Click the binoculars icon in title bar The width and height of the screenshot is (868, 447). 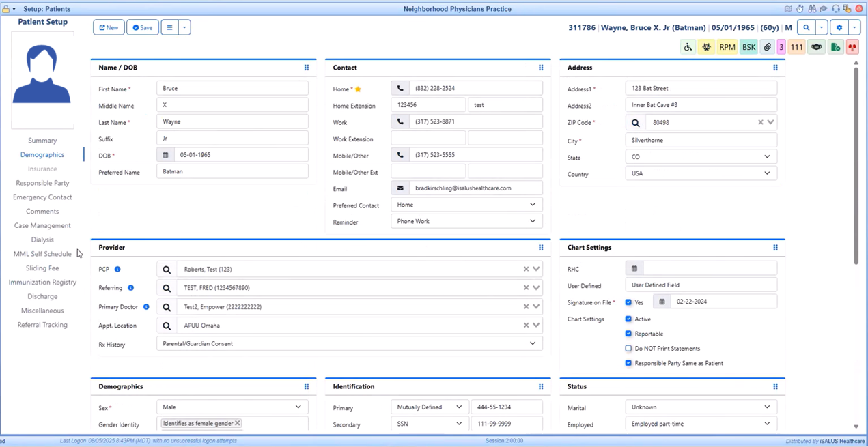pyautogui.click(x=812, y=9)
